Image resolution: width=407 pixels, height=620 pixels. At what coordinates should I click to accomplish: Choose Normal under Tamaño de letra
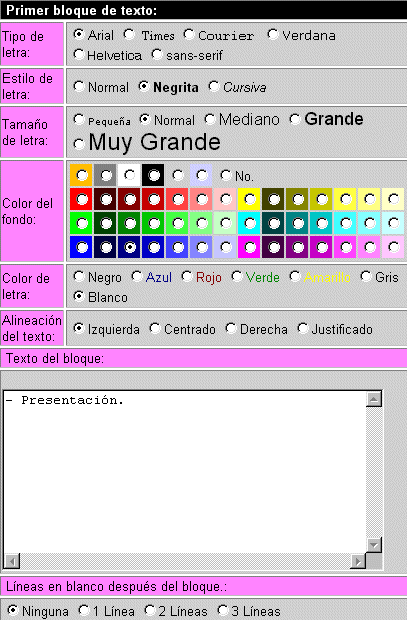coord(145,119)
